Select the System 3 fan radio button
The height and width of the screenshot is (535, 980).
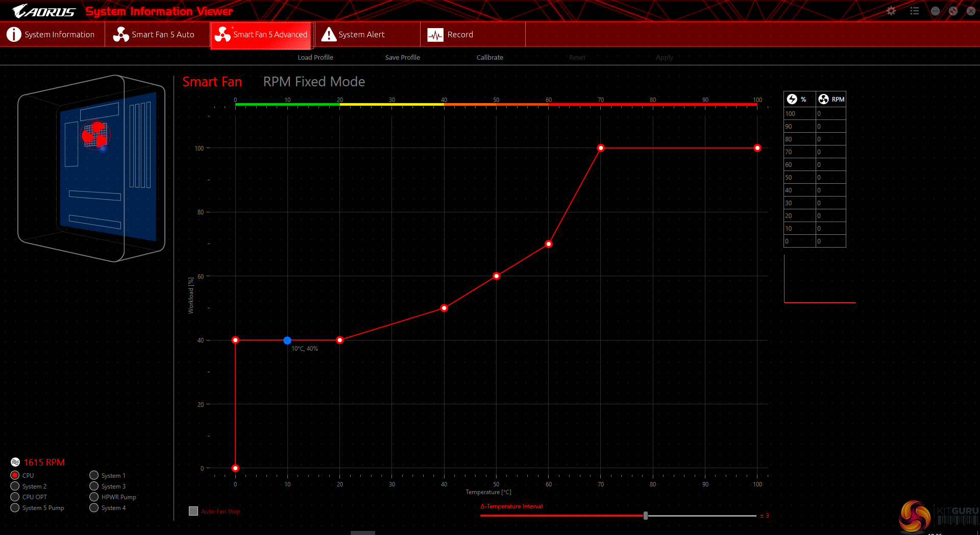click(x=94, y=486)
